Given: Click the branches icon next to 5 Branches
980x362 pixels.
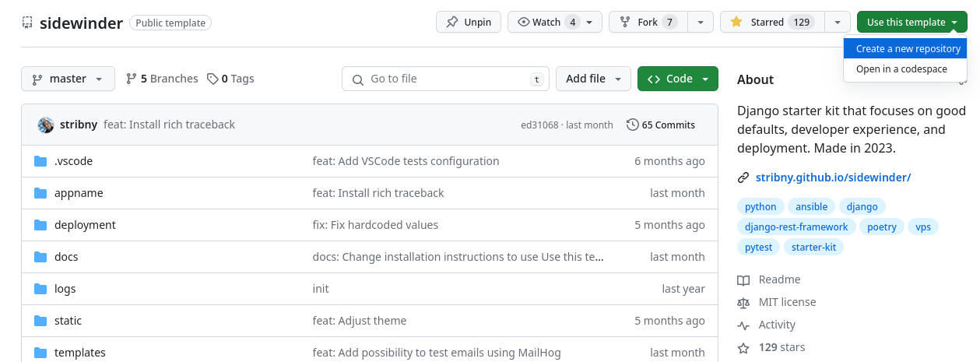Looking at the screenshot, I should [x=132, y=79].
